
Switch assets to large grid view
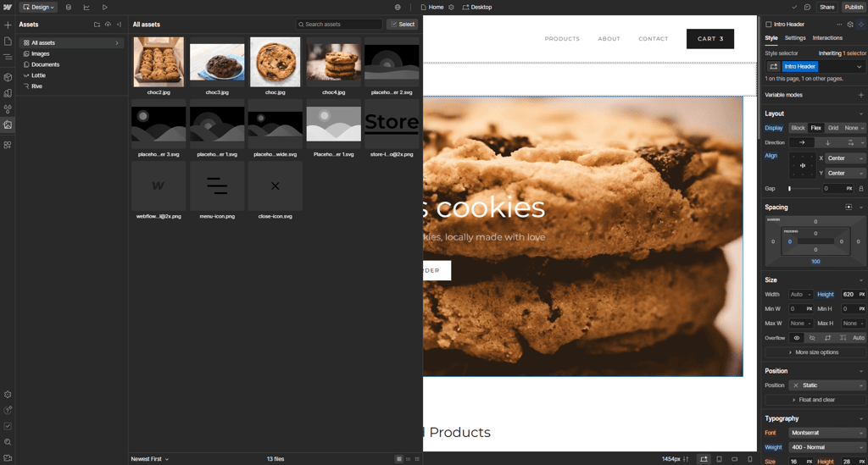tap(398, 459)
